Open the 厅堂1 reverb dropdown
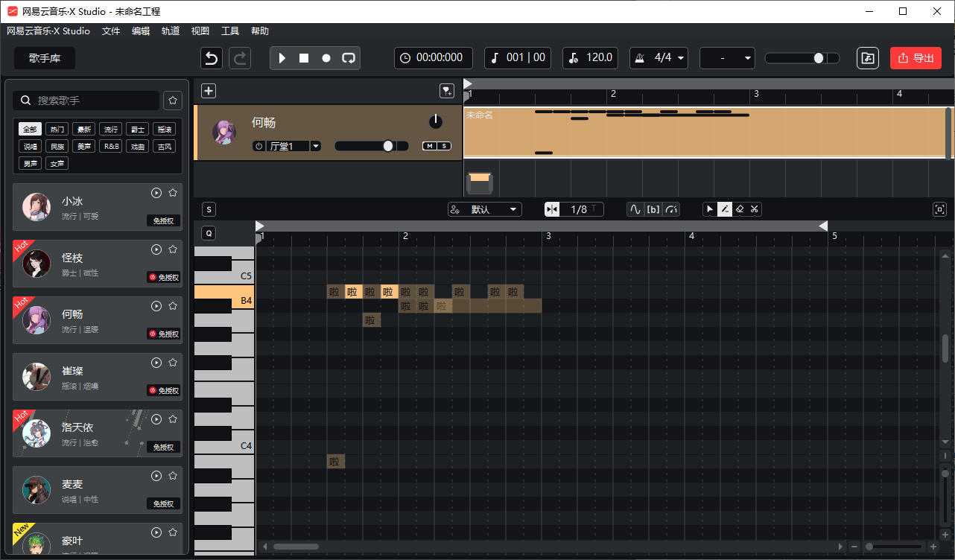Image resolution: width=955 pixels, height=560 pixels. pos(316,146)
